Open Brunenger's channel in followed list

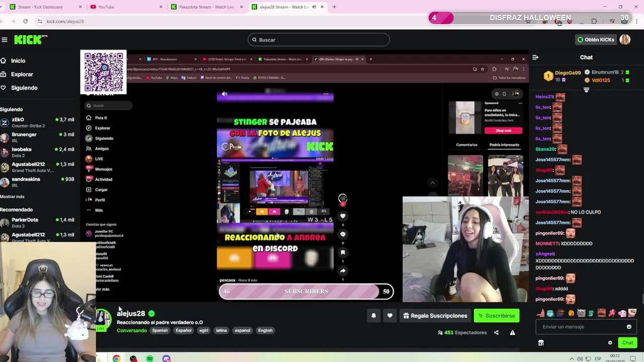pyautogui.click(x=37, y=137)
